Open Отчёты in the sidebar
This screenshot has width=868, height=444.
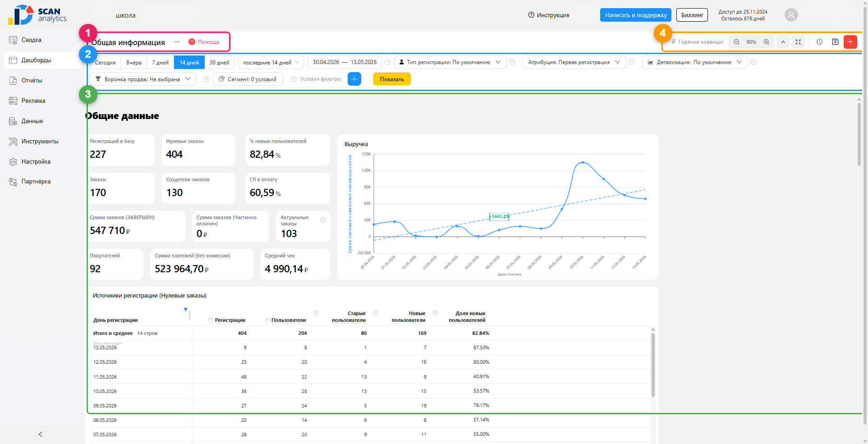[x=43, y=81]
